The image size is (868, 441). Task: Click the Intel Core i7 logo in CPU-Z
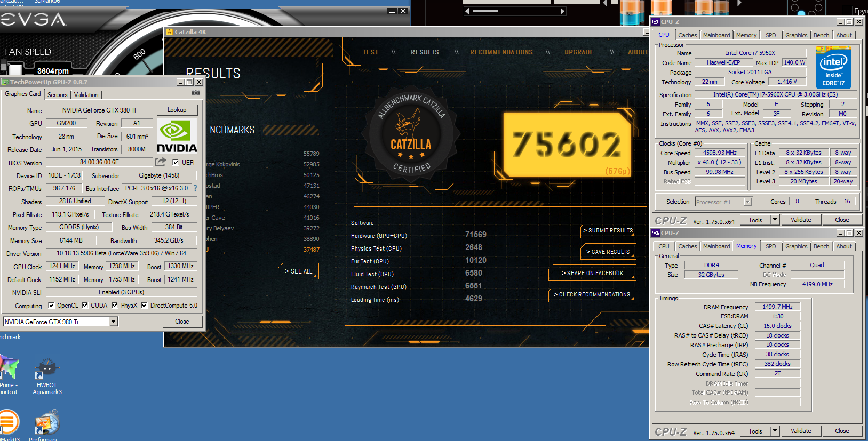point(833,67)
